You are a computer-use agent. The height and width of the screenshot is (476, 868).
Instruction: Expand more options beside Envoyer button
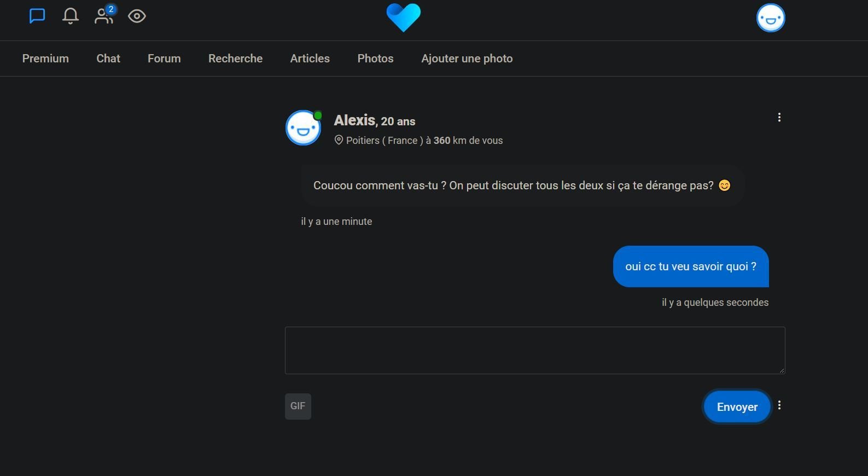pos(779,405)
